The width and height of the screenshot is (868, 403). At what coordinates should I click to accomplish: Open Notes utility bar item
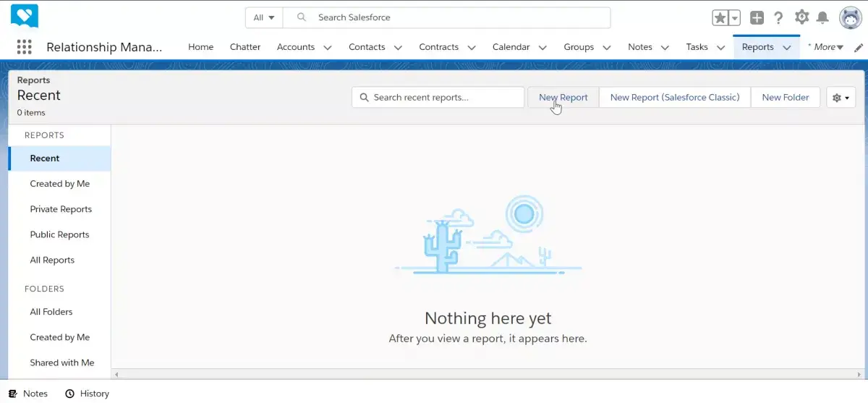[x=28, y=394]
